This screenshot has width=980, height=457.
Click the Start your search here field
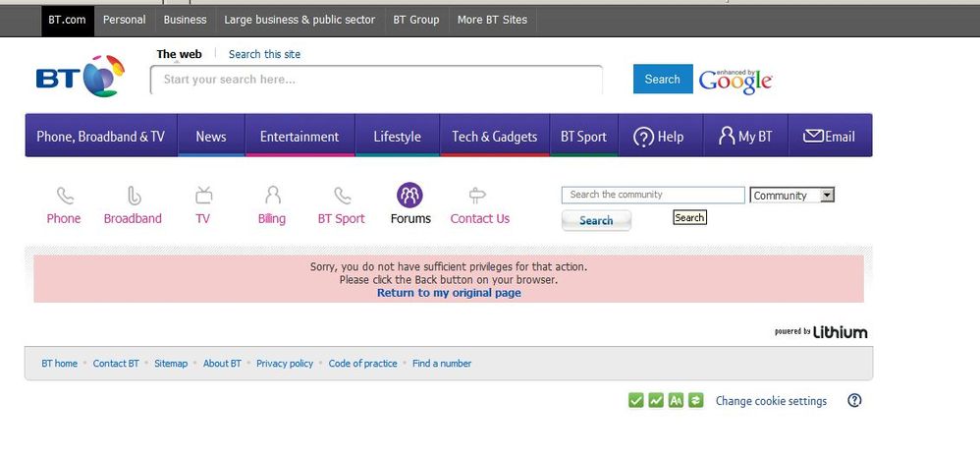pyautogui.click(x=376, y=80)
